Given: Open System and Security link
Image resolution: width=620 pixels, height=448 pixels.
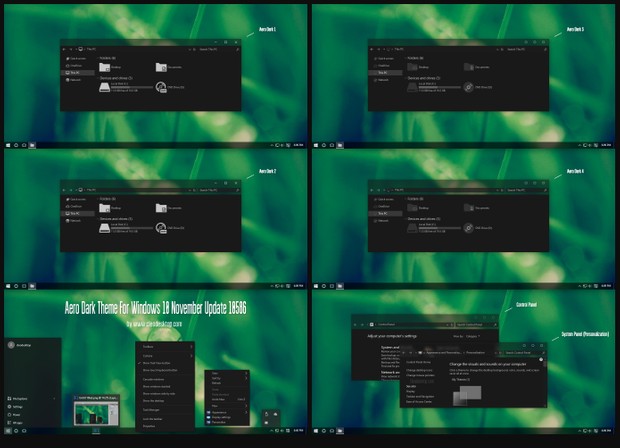Looking at the screenshot, I should pos(390,348).
